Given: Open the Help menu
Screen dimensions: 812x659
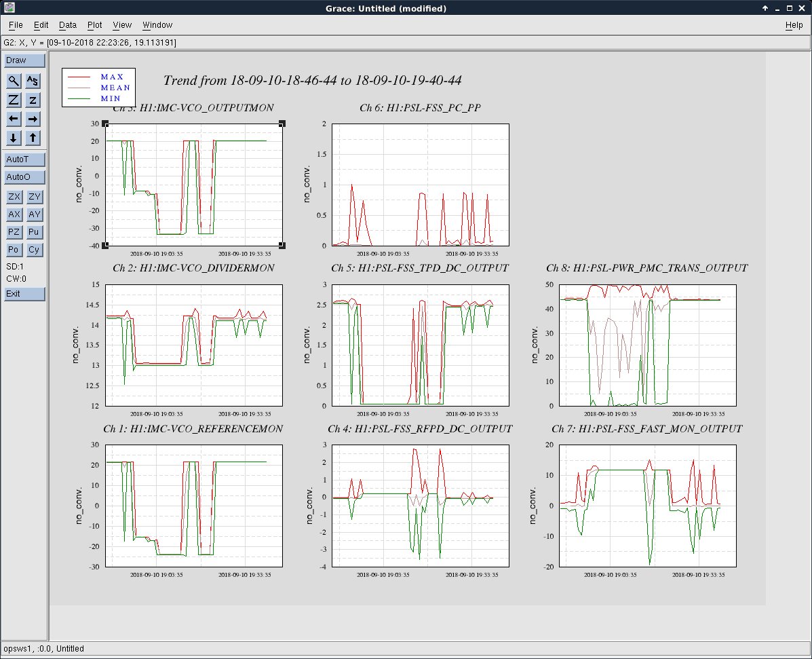Looking at the screenshot, I should coord(794,25).
